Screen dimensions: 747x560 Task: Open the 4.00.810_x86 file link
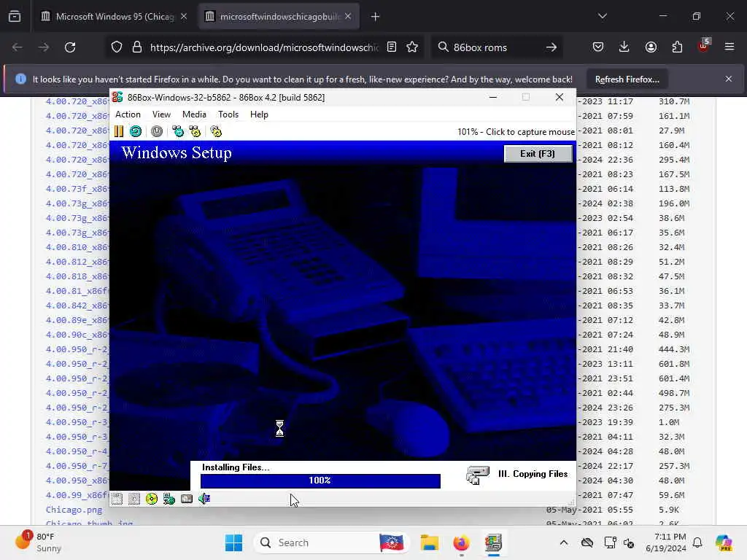click(77, 247)
